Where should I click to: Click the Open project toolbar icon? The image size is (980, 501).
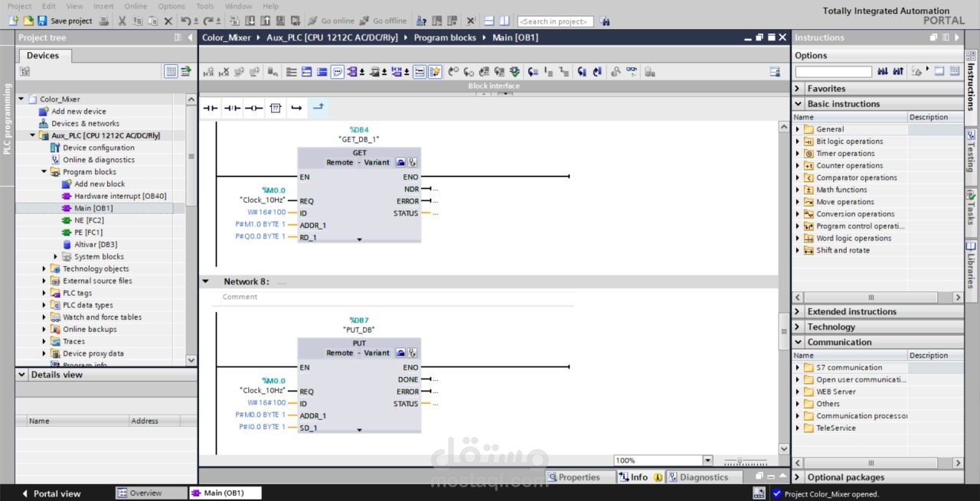[x=28, y=21]
